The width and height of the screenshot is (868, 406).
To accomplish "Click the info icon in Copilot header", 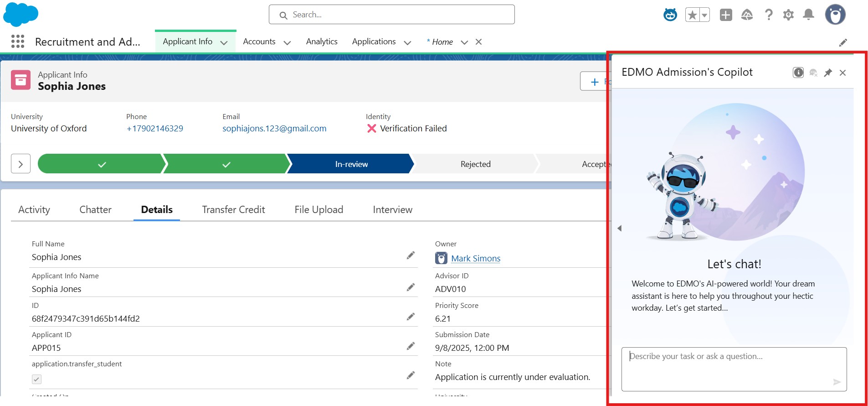I will point(798,73).
